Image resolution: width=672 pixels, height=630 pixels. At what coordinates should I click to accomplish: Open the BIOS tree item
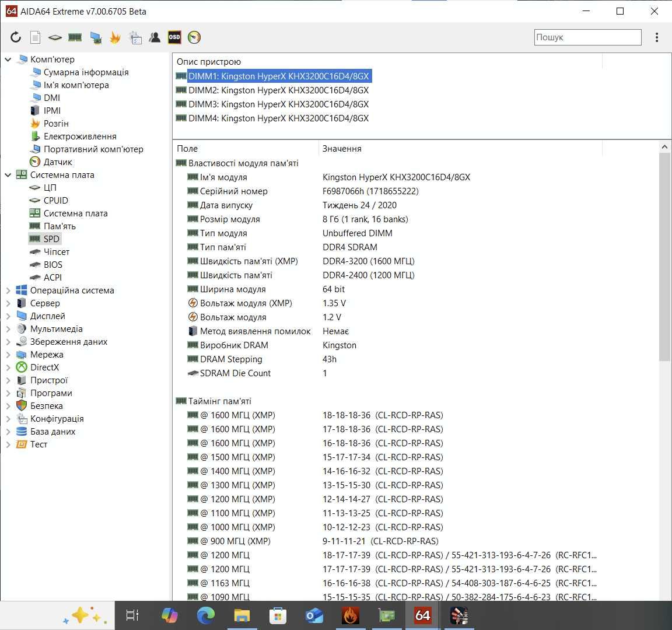53,265
